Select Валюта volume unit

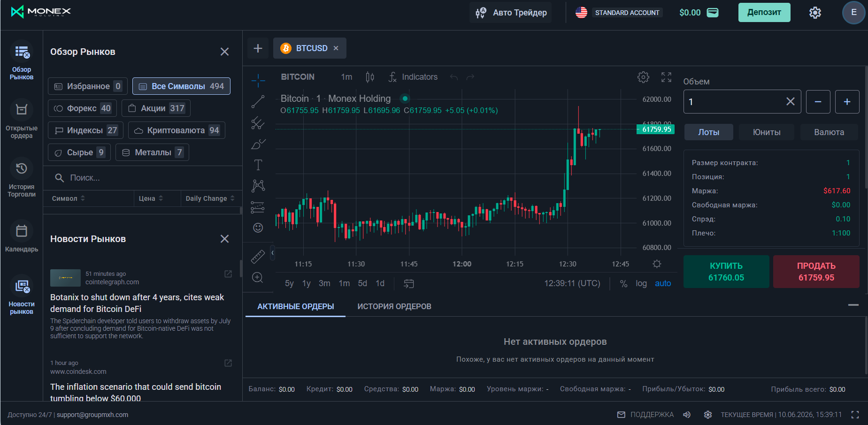pos(829,132)
